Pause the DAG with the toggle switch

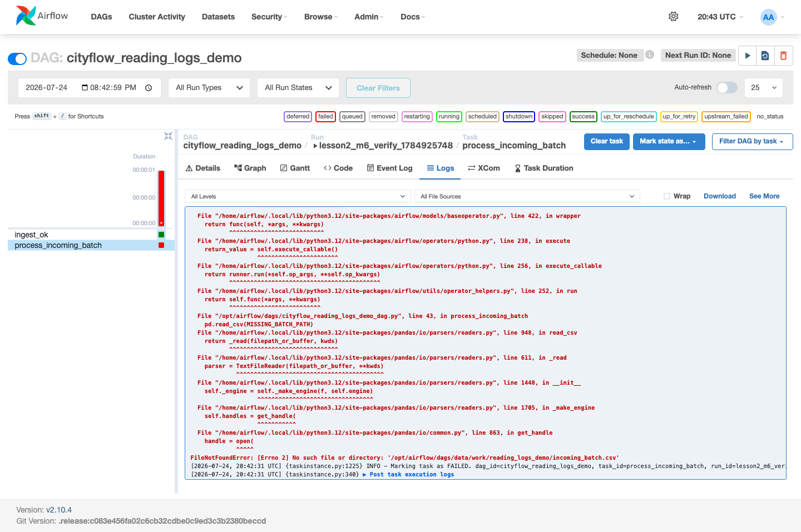click(x=17, y=58)
